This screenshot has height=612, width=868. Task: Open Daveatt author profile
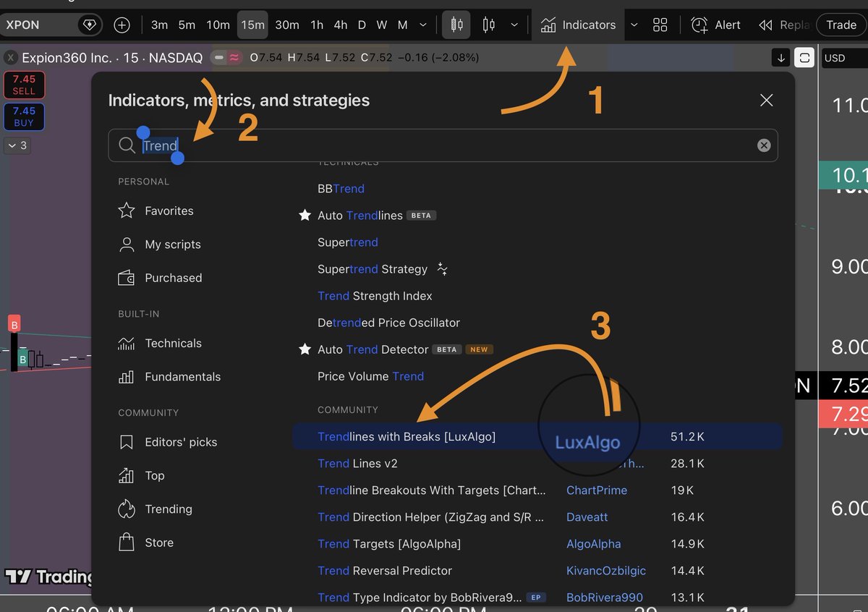click(x=587, y=517)
